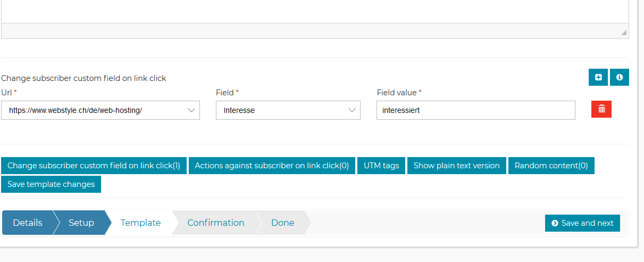Select the Template wizard step
This screenshot has width=644, height=262.
140,223
